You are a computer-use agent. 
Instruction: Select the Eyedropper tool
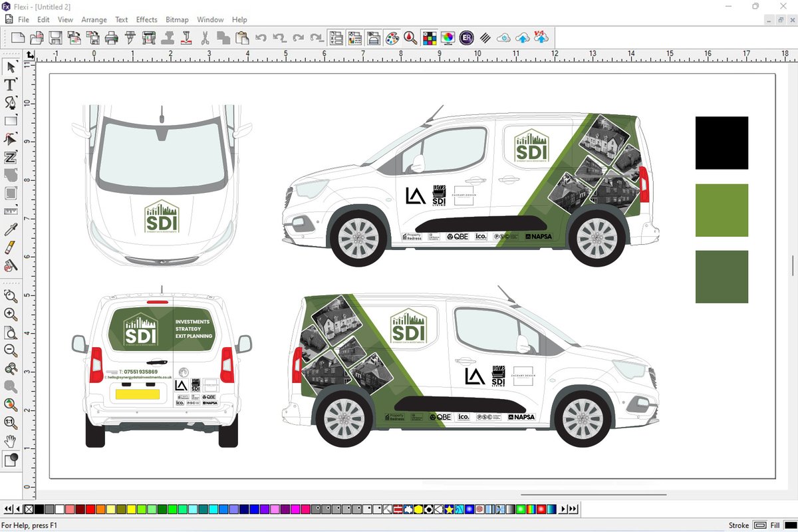(11, 229)
